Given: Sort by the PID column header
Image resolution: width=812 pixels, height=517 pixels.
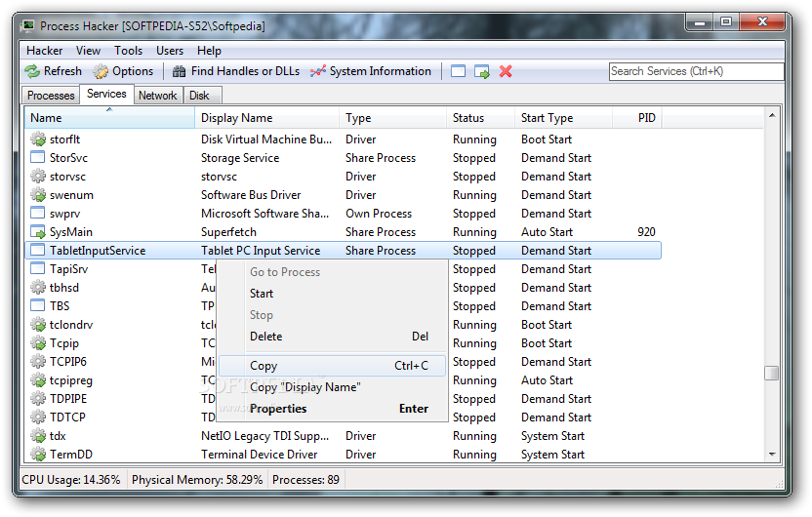Looking at the screenshot, I should tap(637, 118).
